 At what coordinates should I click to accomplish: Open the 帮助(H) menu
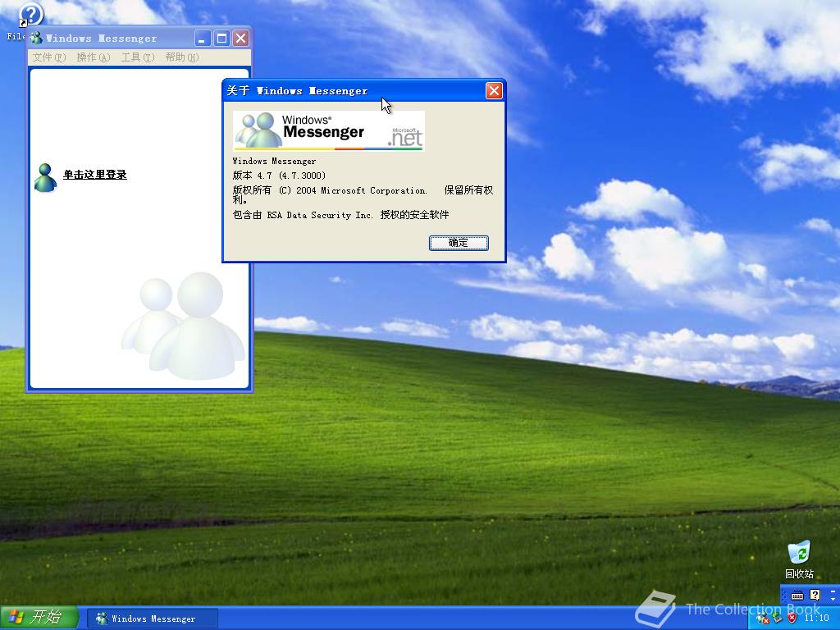point(181,57)
